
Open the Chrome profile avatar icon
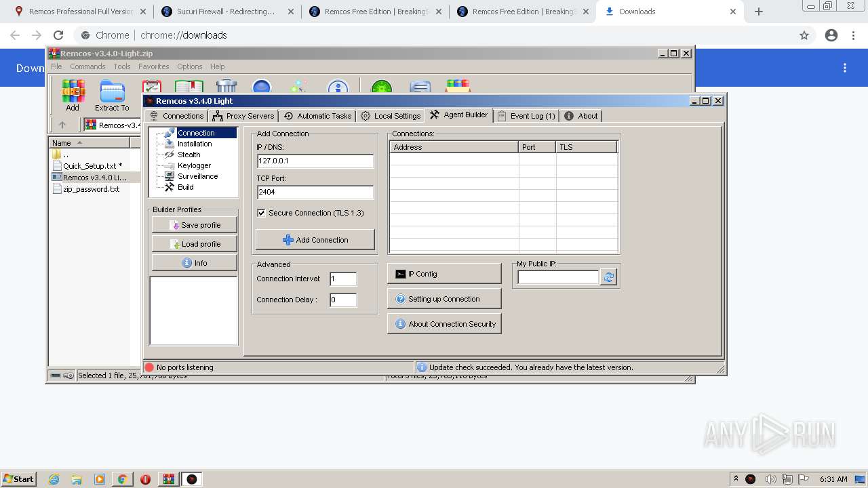[x=831, y=35]
